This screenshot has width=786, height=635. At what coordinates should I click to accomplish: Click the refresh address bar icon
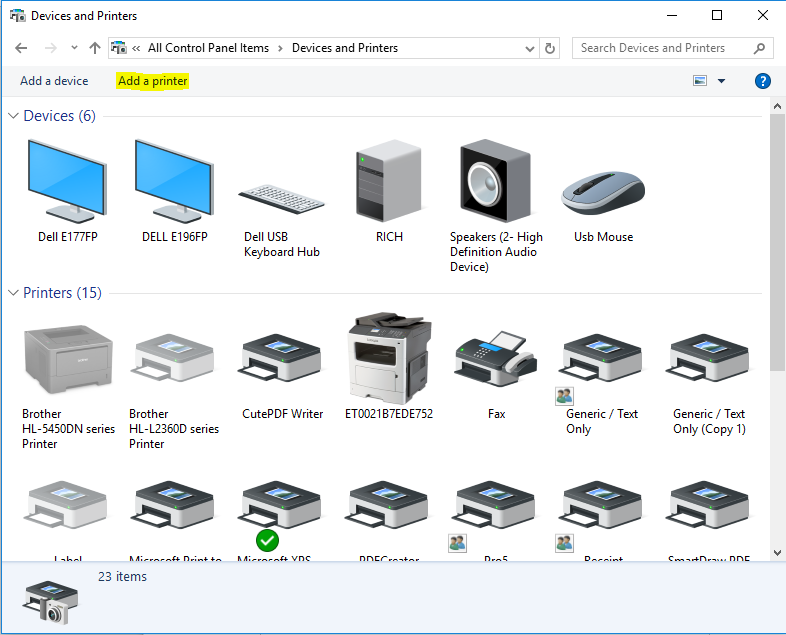coord(550,48)
